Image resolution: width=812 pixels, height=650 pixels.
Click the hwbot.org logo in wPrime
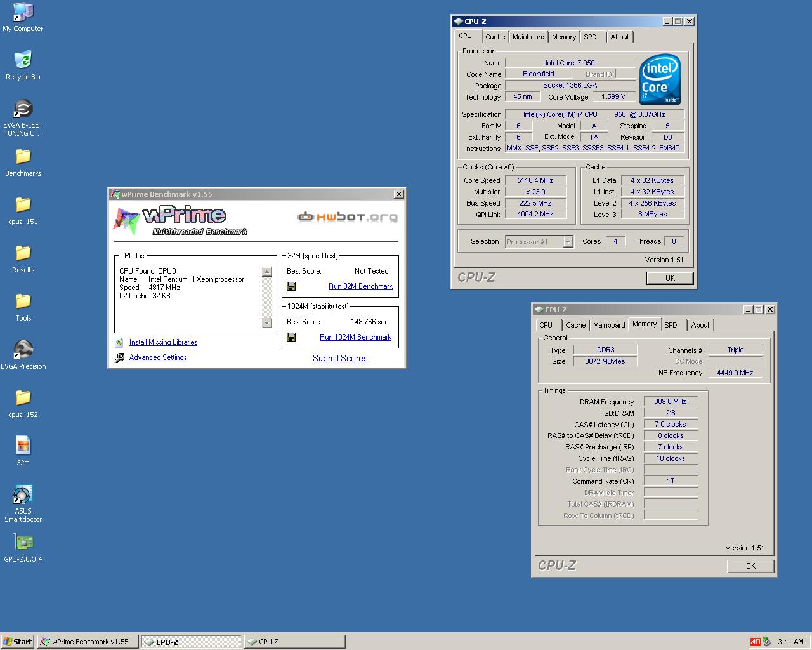(x=348, y=217)
